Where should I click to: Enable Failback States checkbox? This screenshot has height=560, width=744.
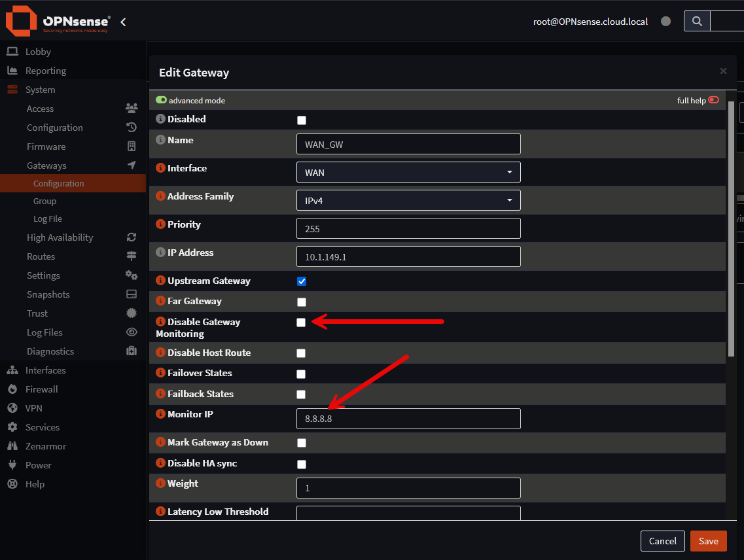point(301,394)
